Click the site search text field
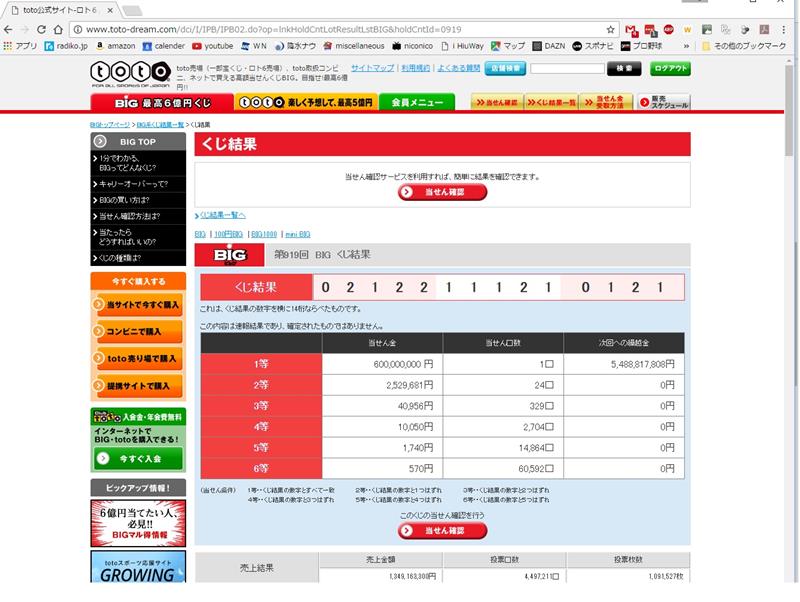The width and height of the screenshot is (800, 602). click(x=567, y=68)
